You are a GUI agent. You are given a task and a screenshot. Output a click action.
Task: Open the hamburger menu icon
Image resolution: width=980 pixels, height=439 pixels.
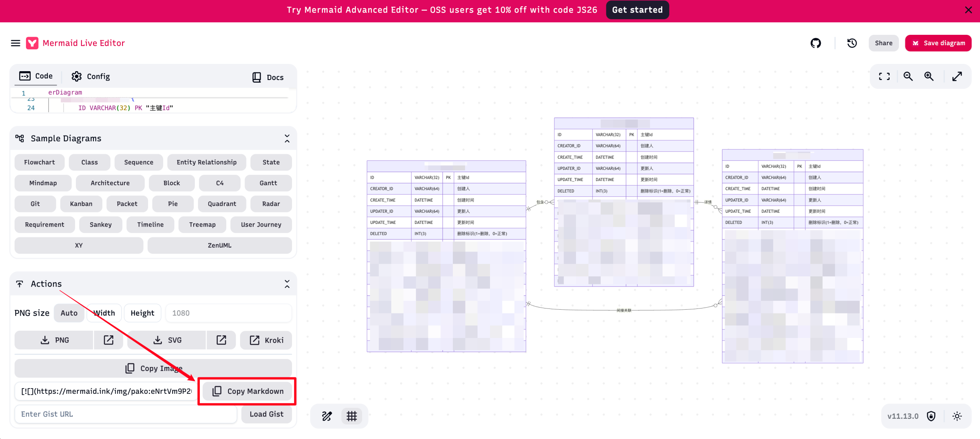click(15, 43)
